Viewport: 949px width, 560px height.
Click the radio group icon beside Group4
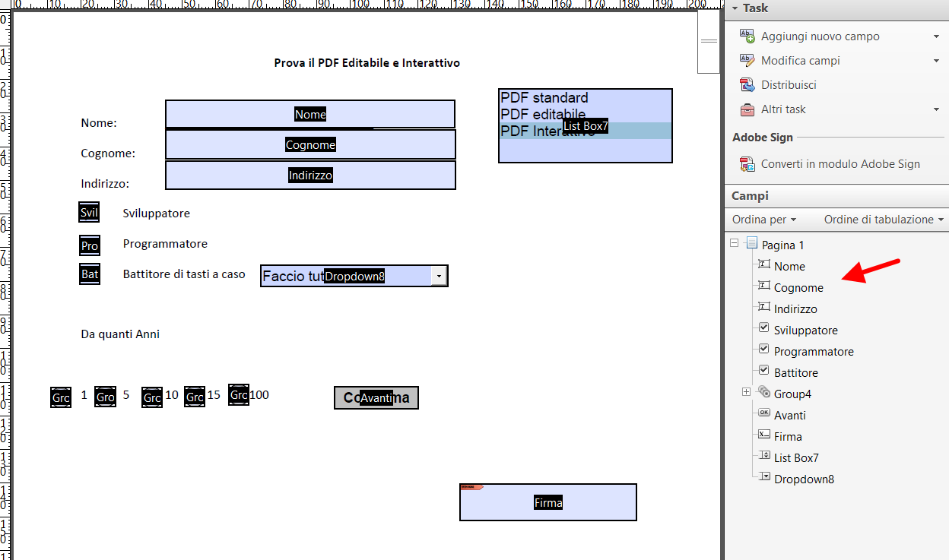pos(764,393)
